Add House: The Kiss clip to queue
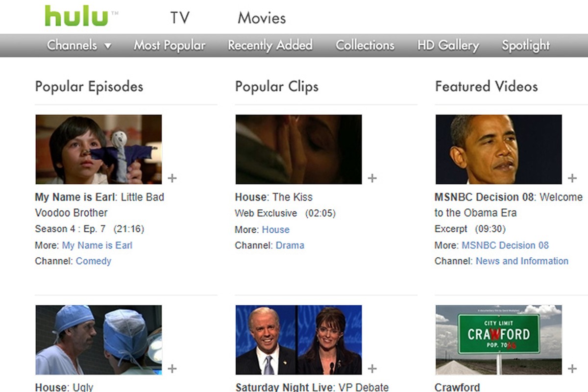 coord(372,178)
